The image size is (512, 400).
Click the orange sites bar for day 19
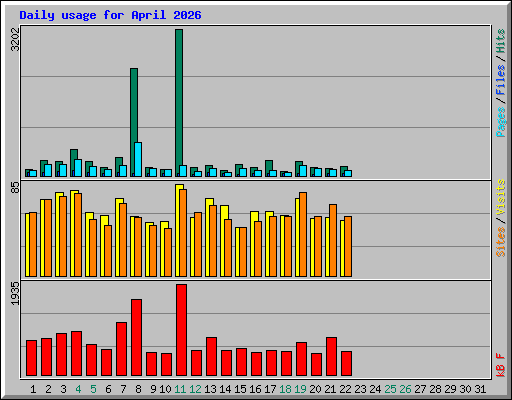click(303, 234)
